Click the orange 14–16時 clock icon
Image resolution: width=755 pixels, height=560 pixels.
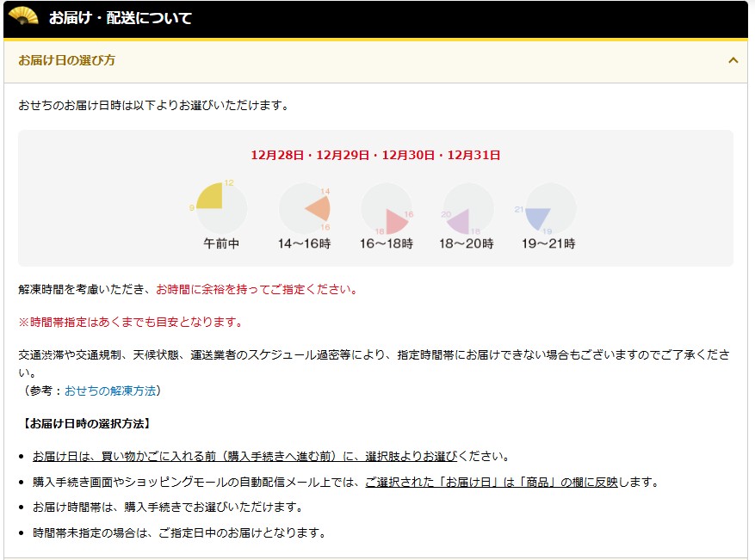pos(305,208)
